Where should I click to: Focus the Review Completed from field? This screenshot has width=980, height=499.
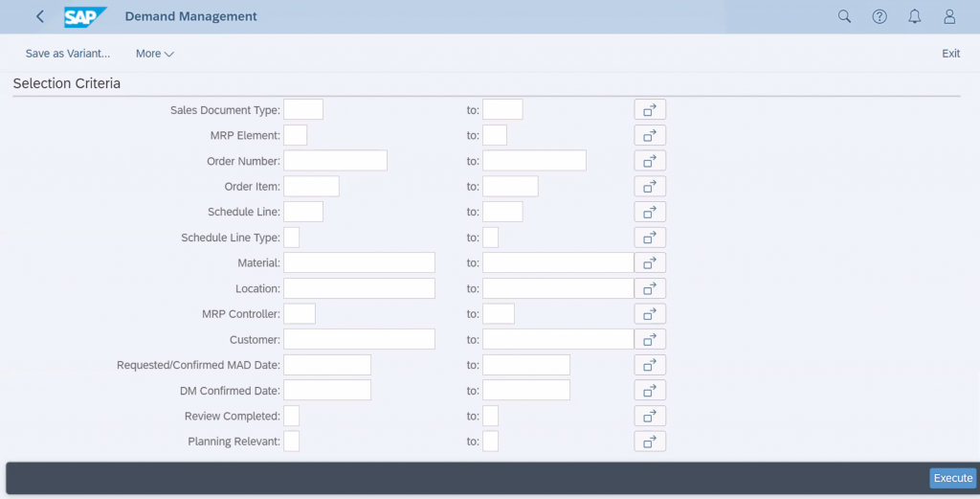click(x=291, y=416)
